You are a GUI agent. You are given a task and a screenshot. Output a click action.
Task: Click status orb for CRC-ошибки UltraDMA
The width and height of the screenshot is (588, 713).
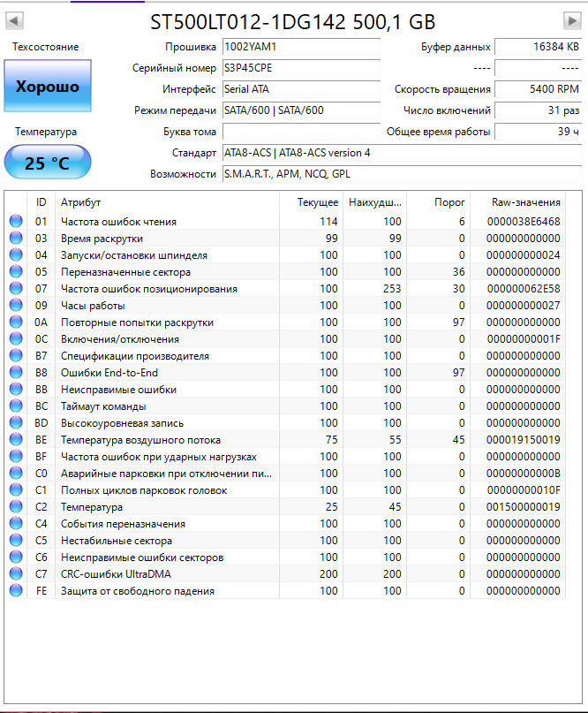pos(16,574)
